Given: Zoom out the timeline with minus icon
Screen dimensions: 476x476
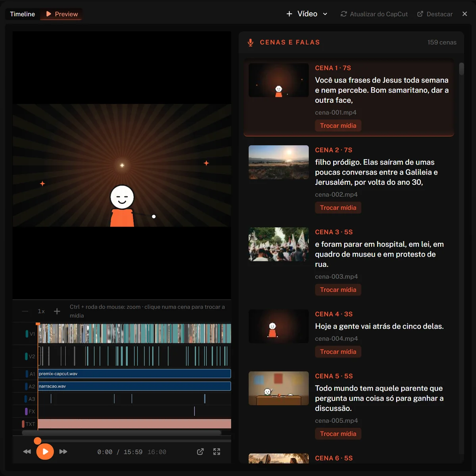Looking at the screenshot, I should coord(25,311).
